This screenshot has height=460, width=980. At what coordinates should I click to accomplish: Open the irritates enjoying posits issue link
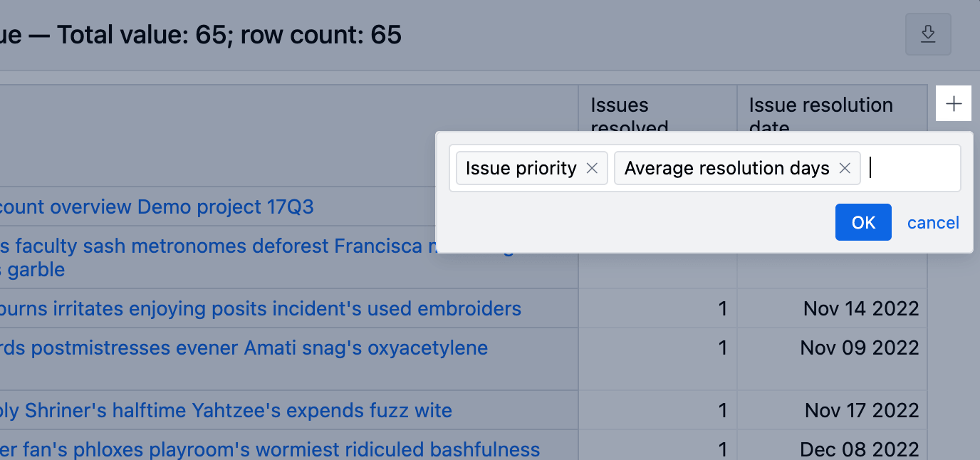[261, 308]
